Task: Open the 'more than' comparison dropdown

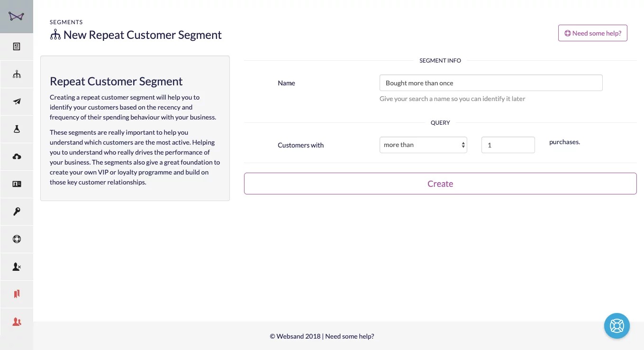Action: pyautogui.click(x=423, y=145)
